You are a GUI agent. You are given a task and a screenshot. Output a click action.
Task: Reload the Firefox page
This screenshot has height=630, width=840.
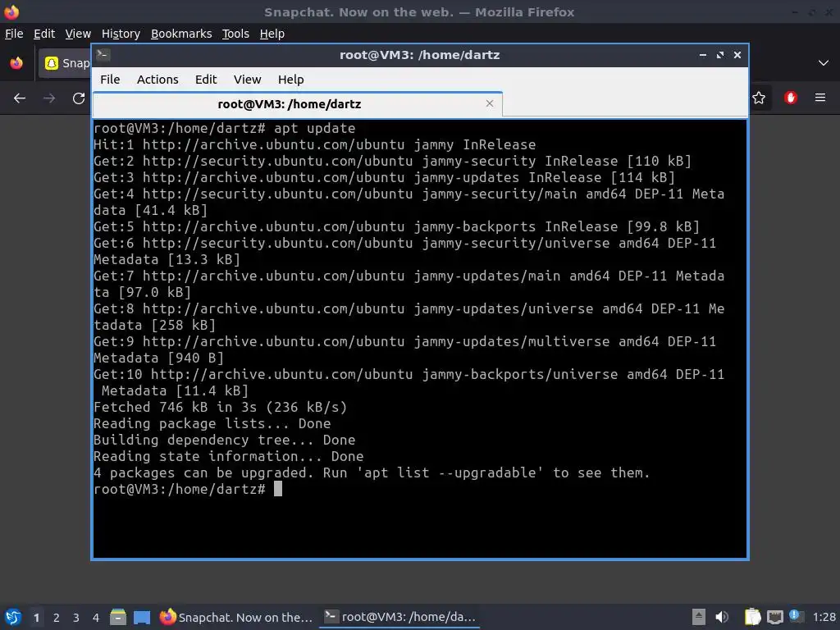pyautogui.click(x=79, y=98)
